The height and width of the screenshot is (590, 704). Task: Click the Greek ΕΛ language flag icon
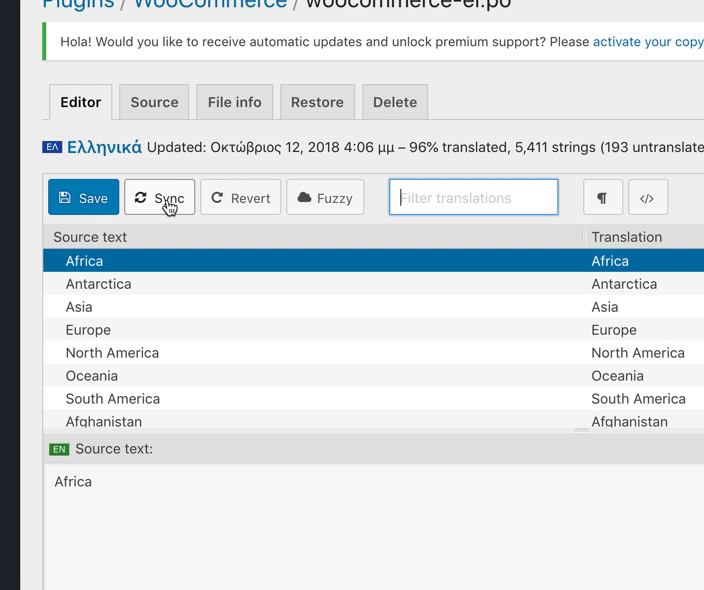click(x=52, y=147)
